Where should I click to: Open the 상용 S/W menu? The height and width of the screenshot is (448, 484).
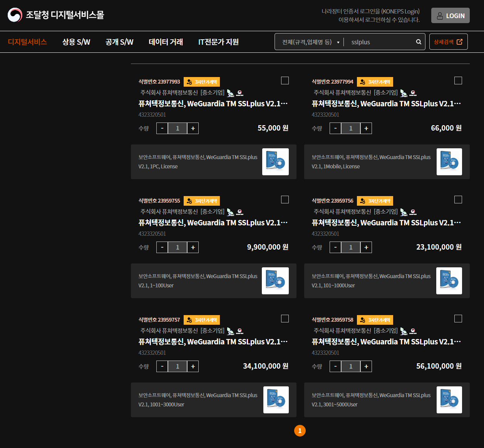pos(76,42)
